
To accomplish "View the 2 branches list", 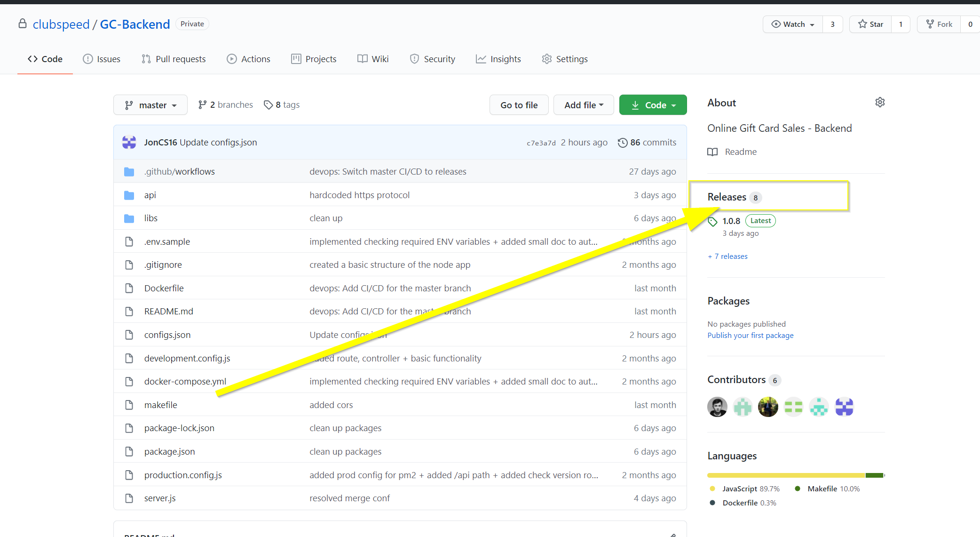I will pos(226,105).
